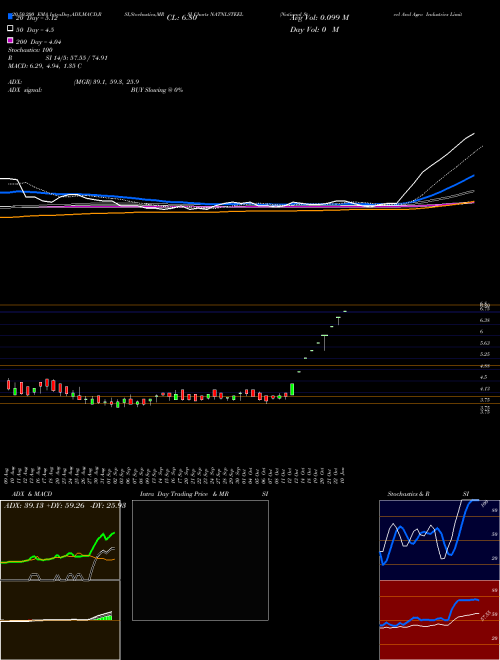Image resolution: width=500 pixels, height=660 pixels.
Task: Click the 'BUY Slowing @ 0%' signal text
Action: click(x=157, y=90)
